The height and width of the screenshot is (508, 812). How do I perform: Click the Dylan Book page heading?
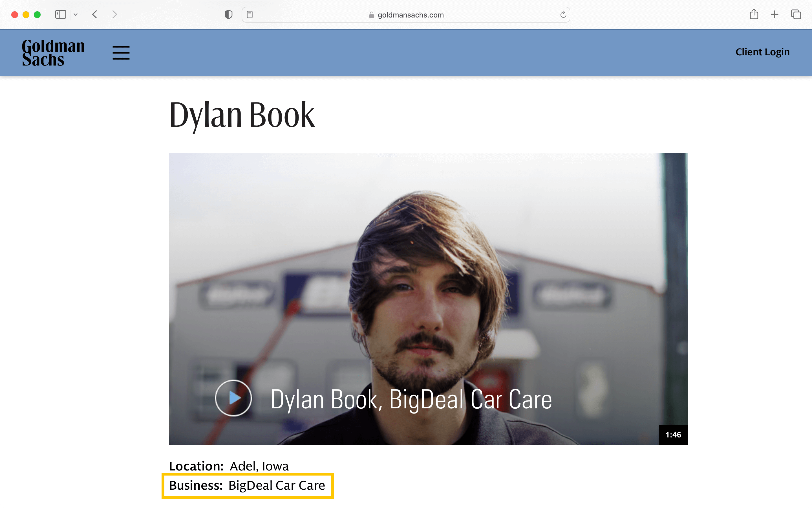pyautogui.click(x=242, y=116)
